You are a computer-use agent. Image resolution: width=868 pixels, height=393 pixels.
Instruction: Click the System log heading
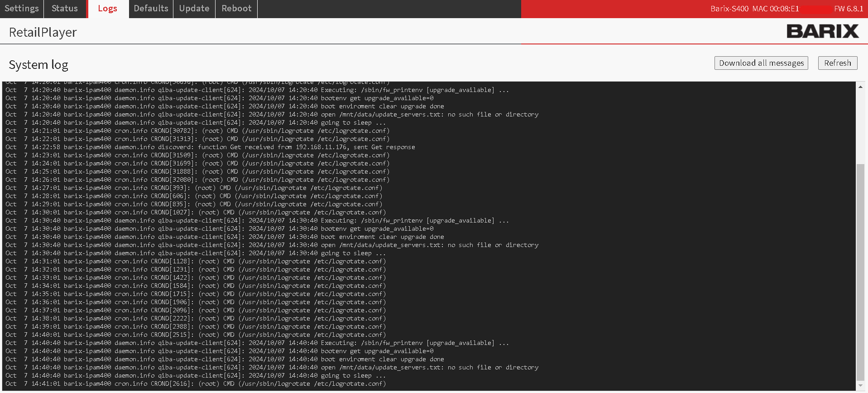point(38,65)
